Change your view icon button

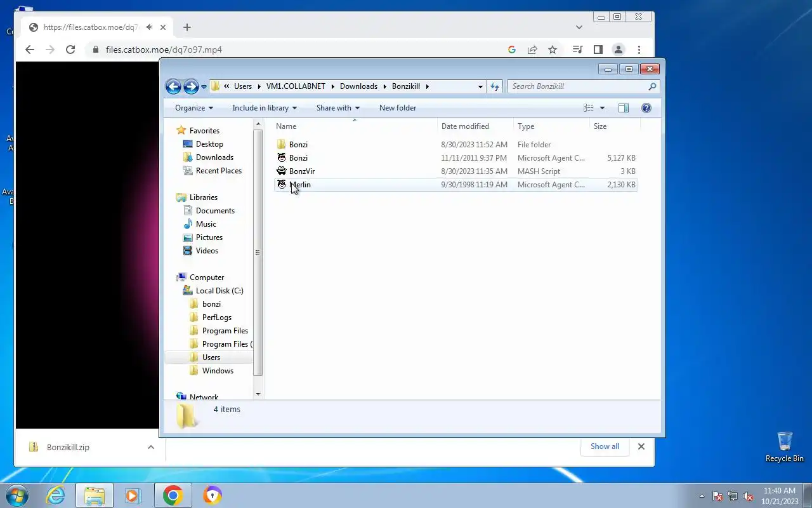click(x=589, y=108)
